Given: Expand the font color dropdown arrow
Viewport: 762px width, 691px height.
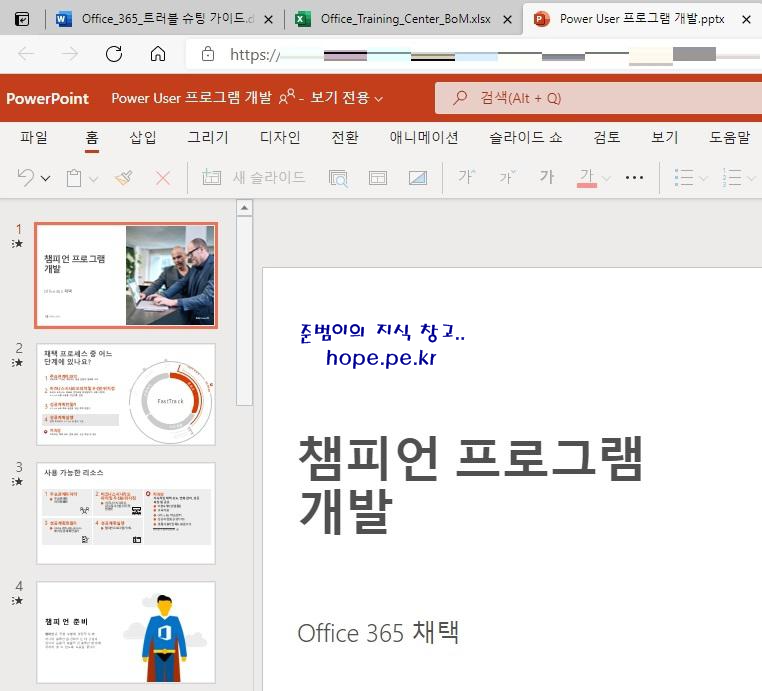Looking at the screenshot, I should click(606, 179).
